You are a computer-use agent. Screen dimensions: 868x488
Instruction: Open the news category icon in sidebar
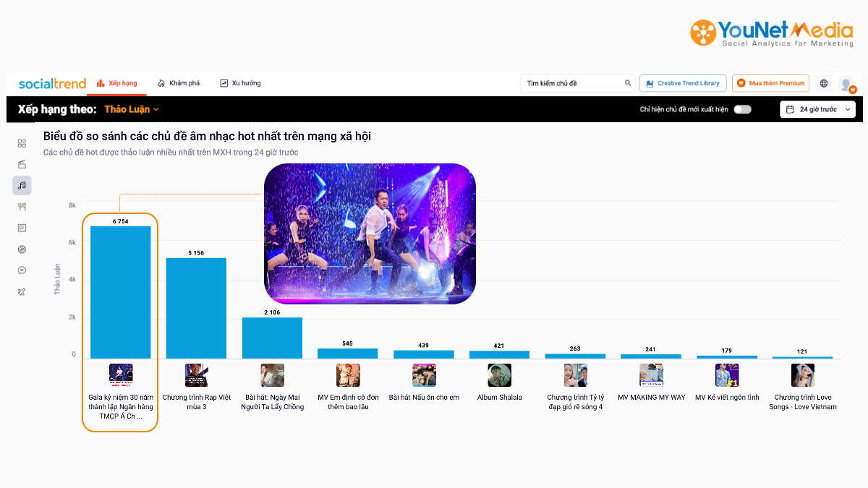point(22,228)
